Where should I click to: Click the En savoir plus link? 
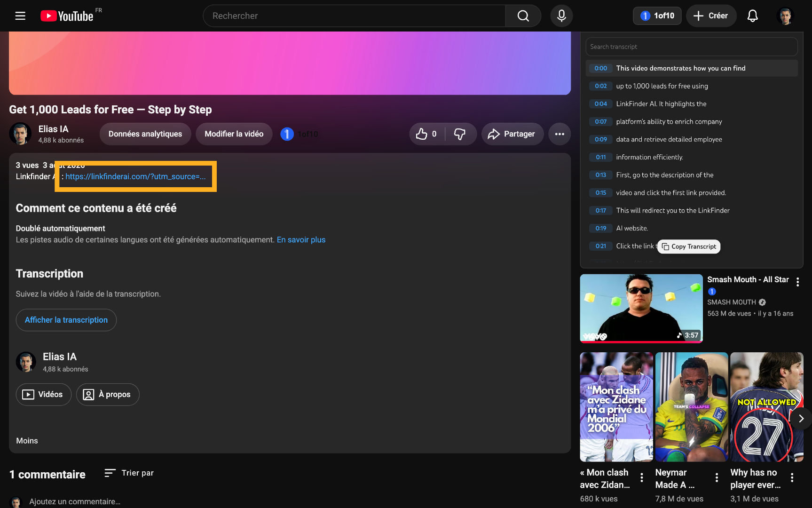pyautogui.click(x=301, y=240)
